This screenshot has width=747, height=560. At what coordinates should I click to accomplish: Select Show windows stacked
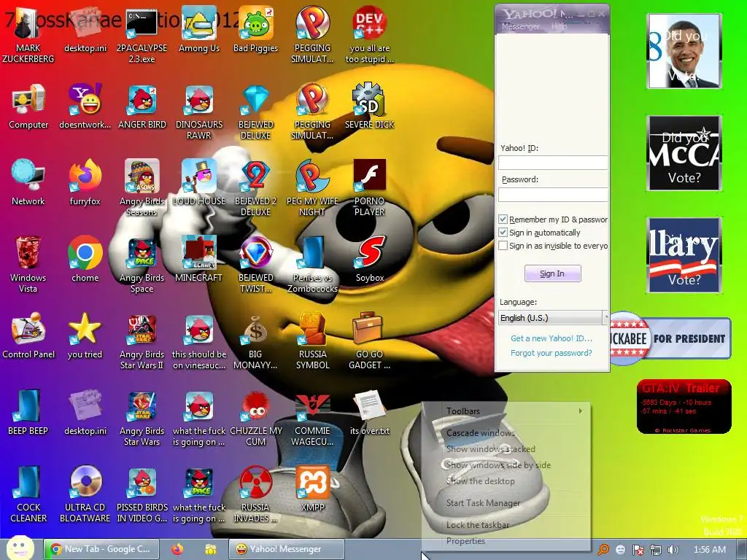491,448
